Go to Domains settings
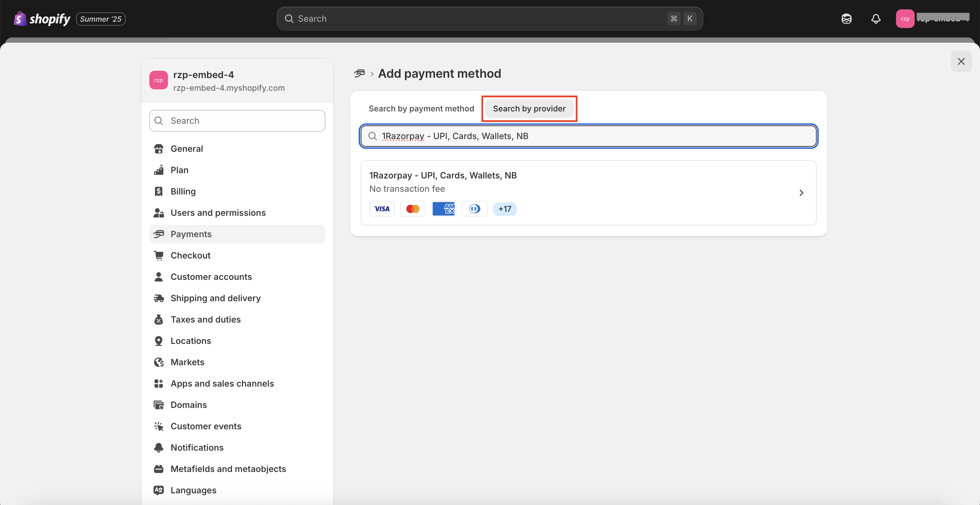The height and width of the screenshot is (505, 980). [237, 405]
